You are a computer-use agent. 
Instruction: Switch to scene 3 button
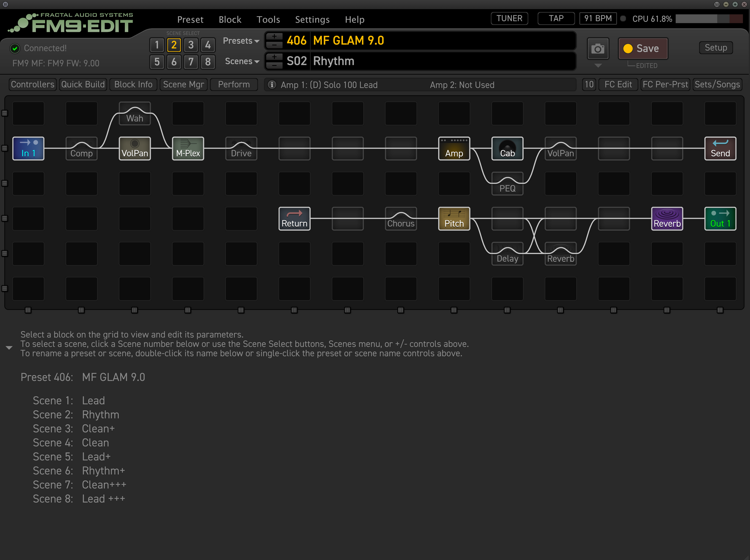[x=191, y=45]
